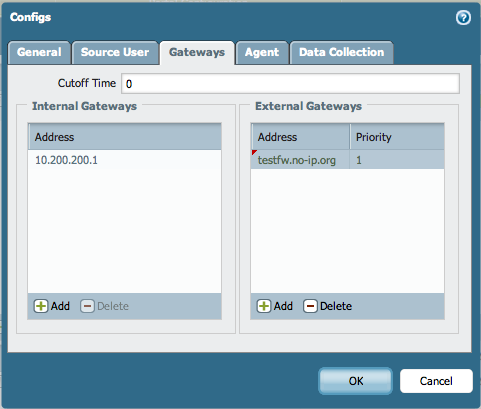The width and height of the screenshot is (481, 409).
Task: Select internal gateway 10.200.200.1 row
Action: pyautogui.click(x=125, y=160)
